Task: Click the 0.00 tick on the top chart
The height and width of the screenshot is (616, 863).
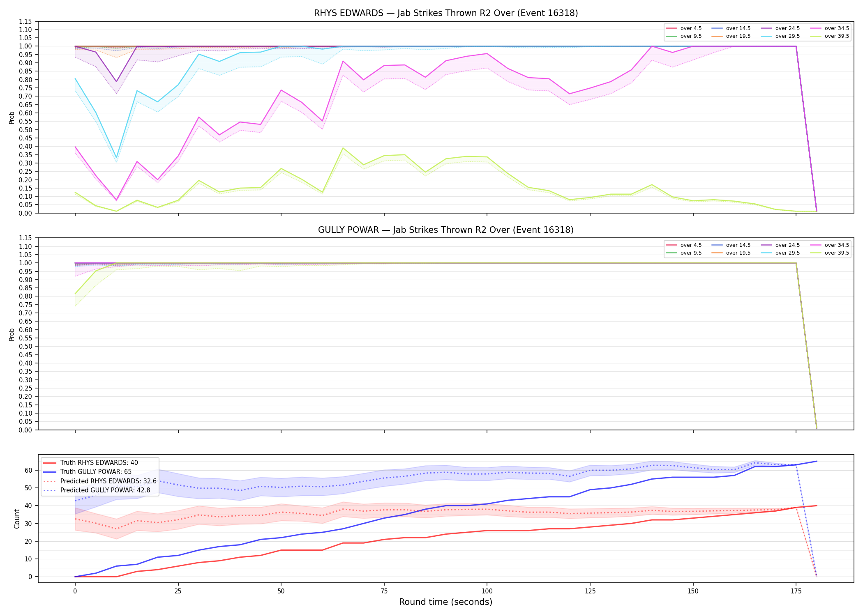Action: click(x=25, y=213)
